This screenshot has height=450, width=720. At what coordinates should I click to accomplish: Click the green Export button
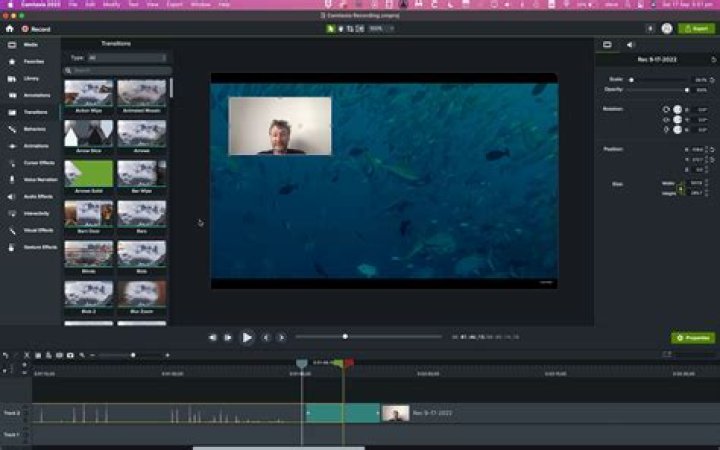697,28
